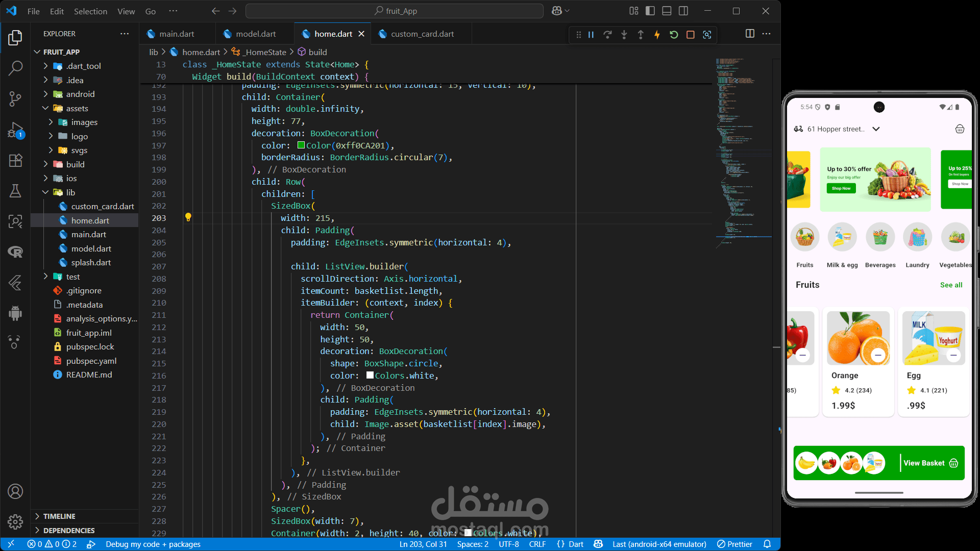Open splash.dart in explorer

click(91, 262)
